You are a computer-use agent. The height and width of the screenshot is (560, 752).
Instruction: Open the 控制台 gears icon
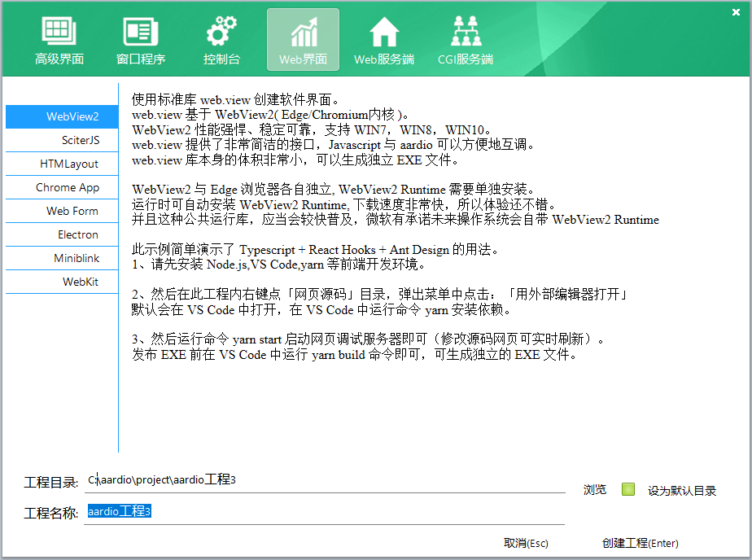tap(221, 33)
